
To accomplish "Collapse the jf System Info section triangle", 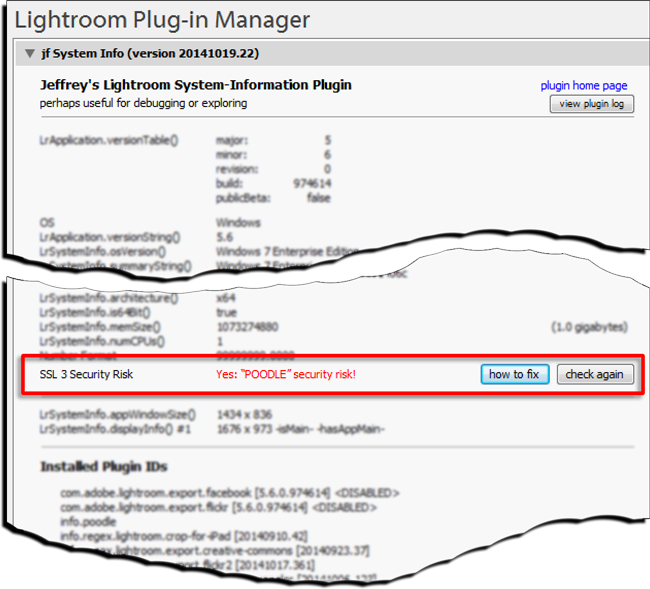I will pyautogui.click(x=29, y=53).
